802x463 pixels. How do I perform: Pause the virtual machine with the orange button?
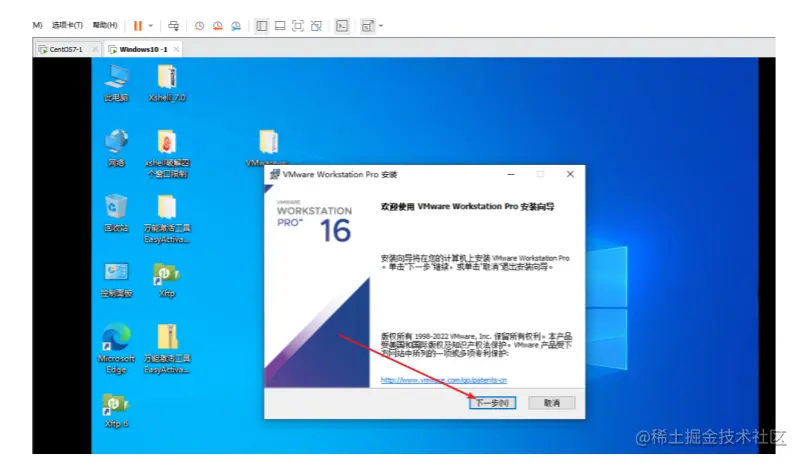tap(138, 26)
